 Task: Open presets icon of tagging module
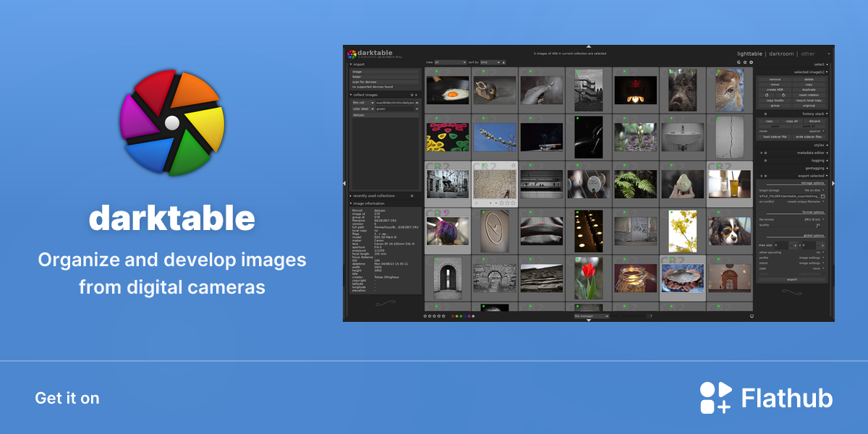[765, 161]
